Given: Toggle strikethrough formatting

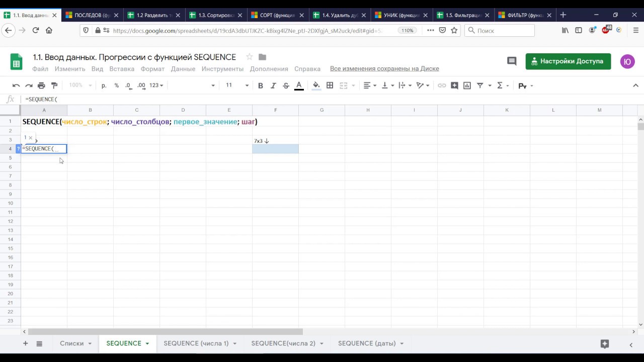Looking at the screenshot, I should click(x=286, y=85).
